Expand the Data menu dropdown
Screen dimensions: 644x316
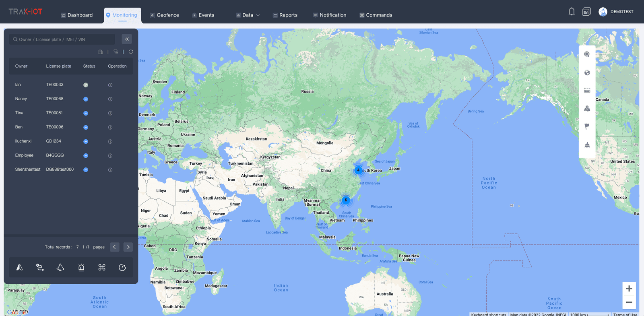[x=248, y=15]
